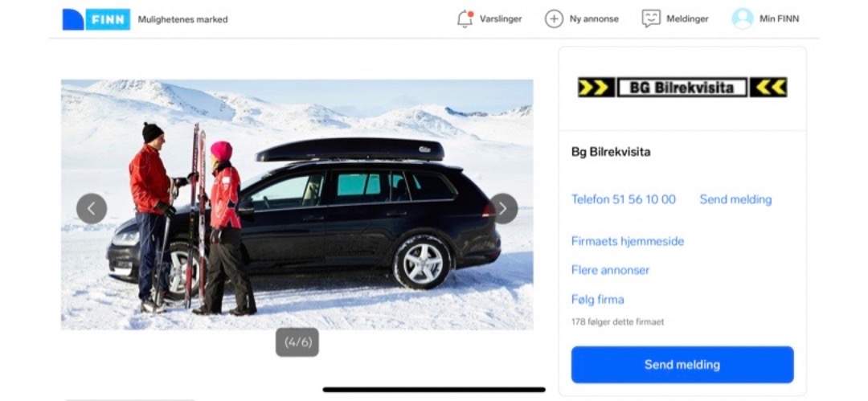
Task: Open the Meldinger chat icon
Action: click(651, 18)
